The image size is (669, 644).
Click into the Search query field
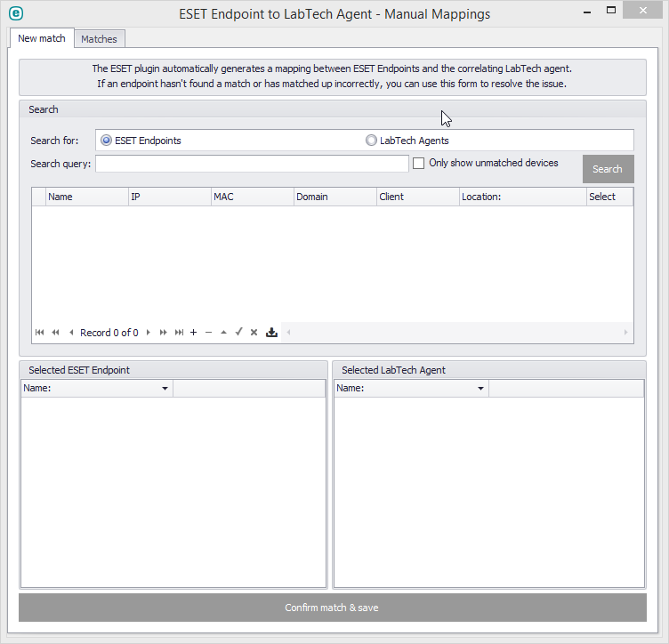[252, 164]
